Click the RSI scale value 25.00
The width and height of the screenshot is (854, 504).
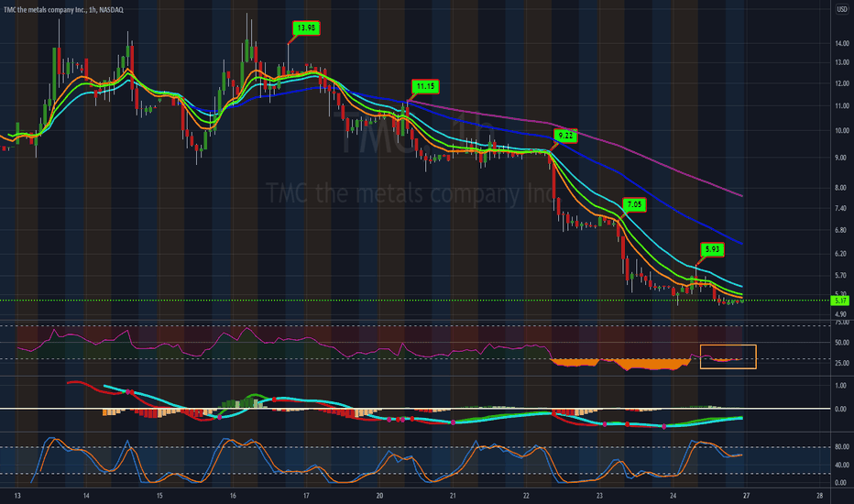pos(841,364)
